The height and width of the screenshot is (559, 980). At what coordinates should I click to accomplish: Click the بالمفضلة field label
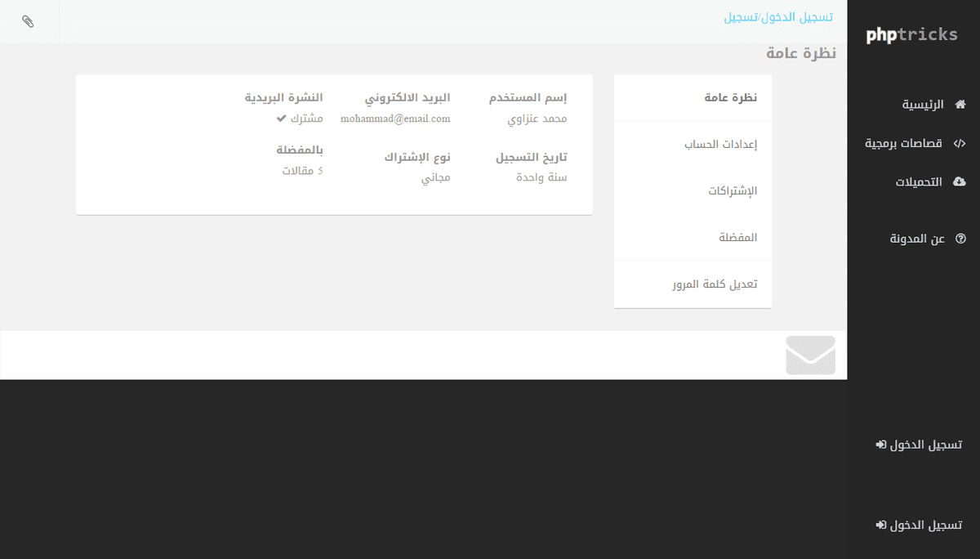click(300, 150)
